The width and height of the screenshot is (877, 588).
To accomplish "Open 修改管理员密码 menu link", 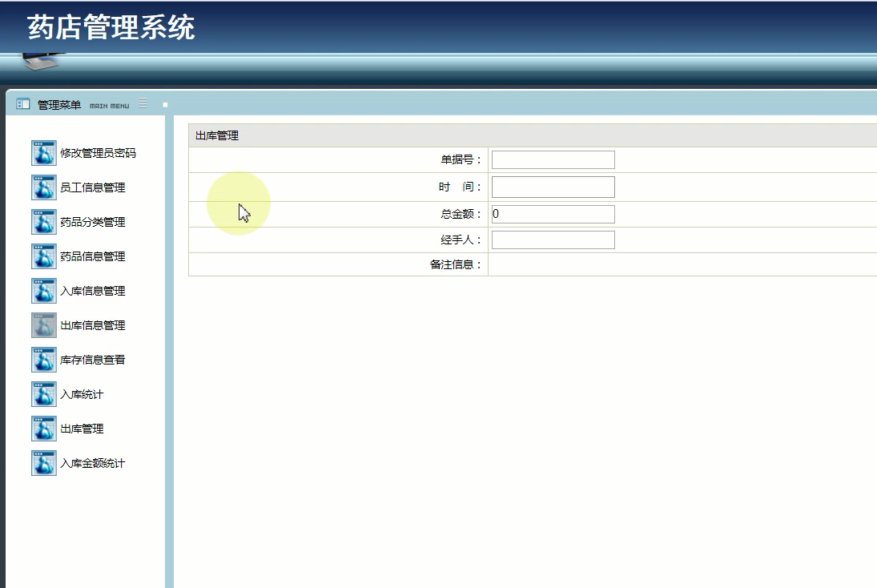I will (98, 153).
